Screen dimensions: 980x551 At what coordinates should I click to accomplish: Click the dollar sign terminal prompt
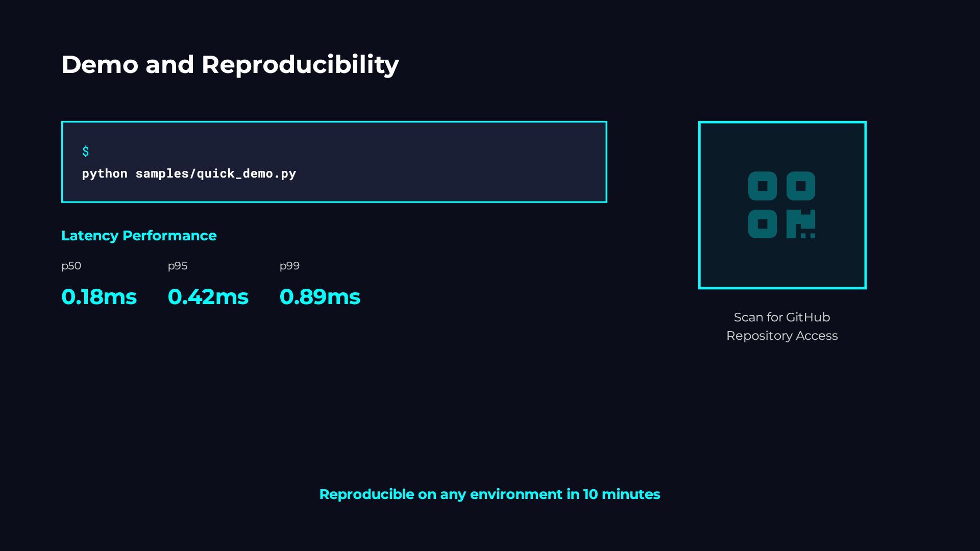tap(85, 152)
